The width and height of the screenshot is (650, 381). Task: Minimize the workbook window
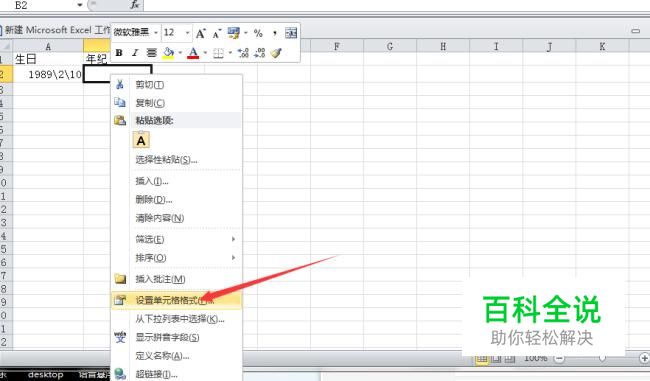coord(635,31)
